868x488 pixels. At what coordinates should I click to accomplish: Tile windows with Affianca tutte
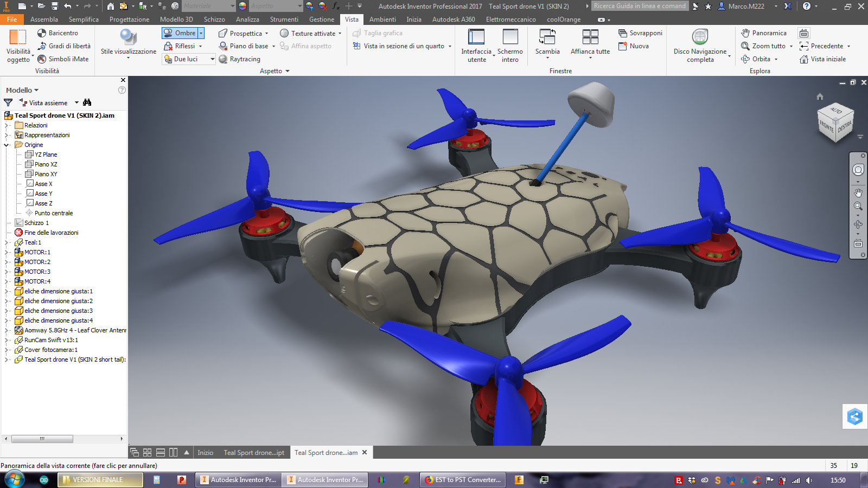(x=590, y=43)
